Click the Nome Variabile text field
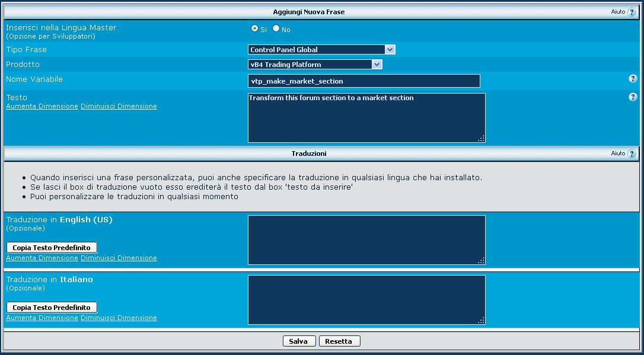Viewport: 644px width, 355px height. point(364,81)
